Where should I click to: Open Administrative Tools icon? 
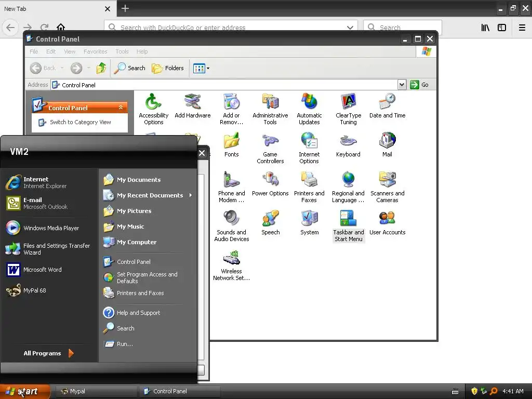[270, 109]
